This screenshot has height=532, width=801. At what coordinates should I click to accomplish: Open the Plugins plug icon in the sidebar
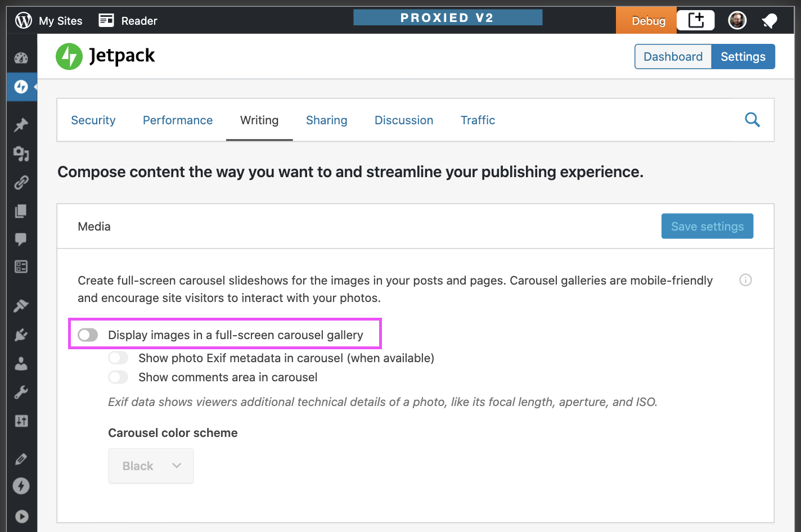21,335
